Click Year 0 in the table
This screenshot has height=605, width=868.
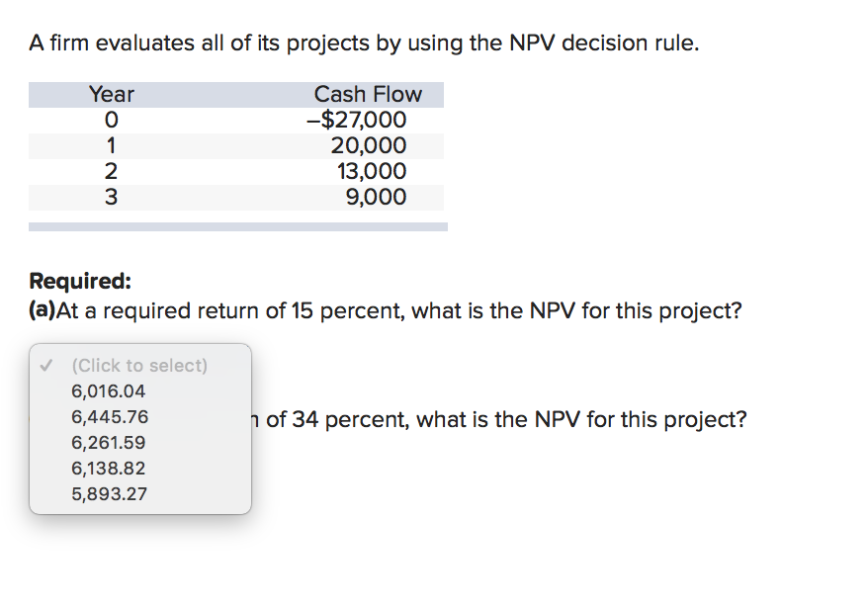click(x=111, y=121)
